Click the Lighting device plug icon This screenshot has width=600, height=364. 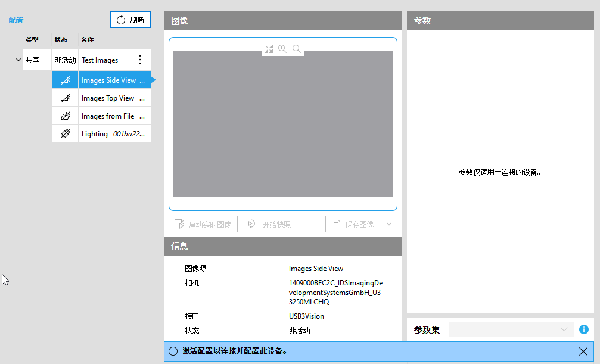66,134
